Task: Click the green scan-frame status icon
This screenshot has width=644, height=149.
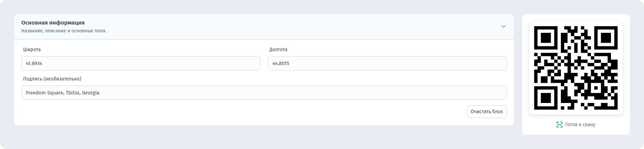Action: pos(559,125)
